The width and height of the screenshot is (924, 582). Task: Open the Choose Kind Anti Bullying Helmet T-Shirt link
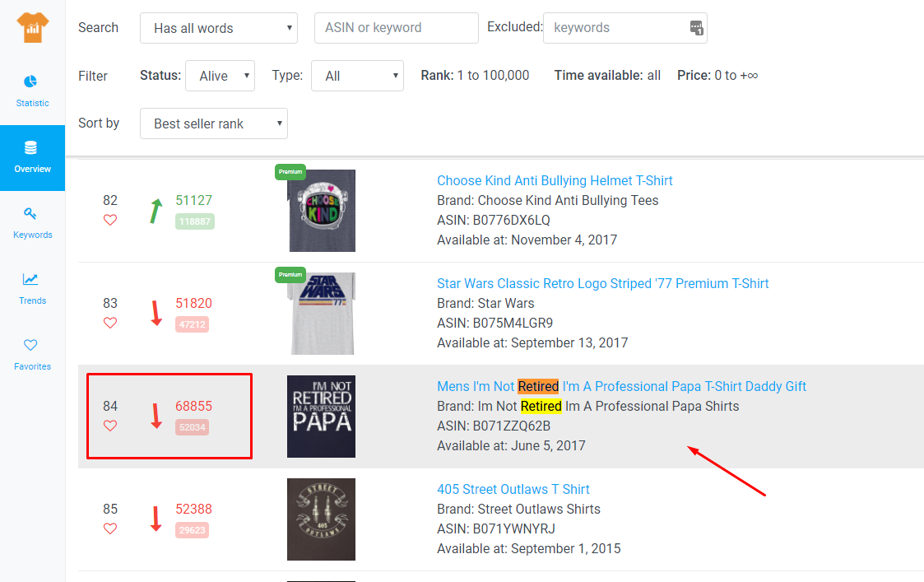[555, 180]
